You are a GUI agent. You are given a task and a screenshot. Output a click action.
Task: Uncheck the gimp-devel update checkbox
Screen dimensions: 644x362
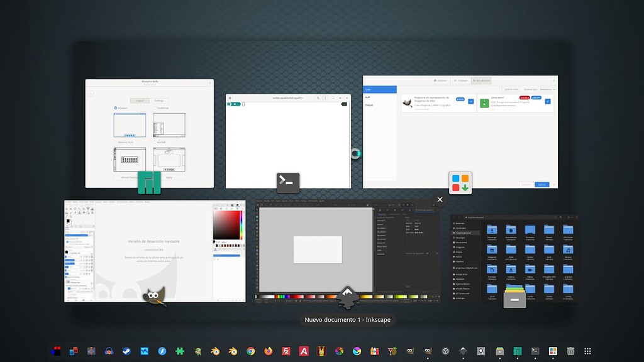(x=548, y=101)
